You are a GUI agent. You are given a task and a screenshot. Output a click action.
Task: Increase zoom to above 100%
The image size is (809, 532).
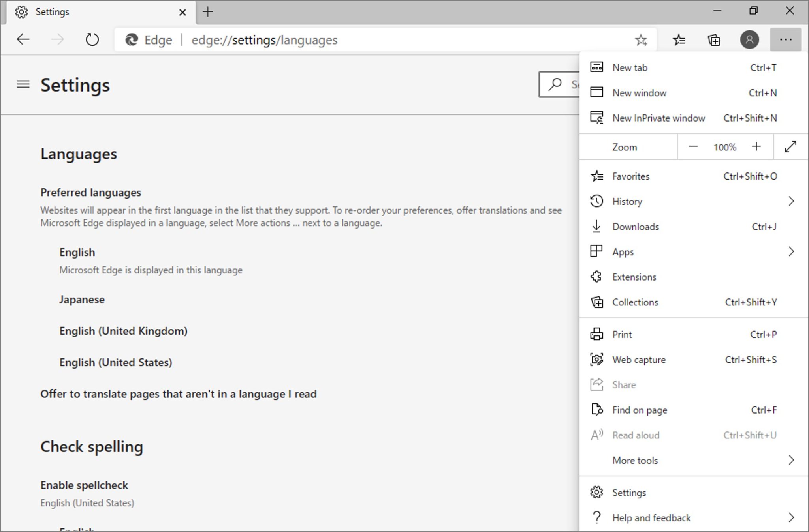[x=757, y=146]
